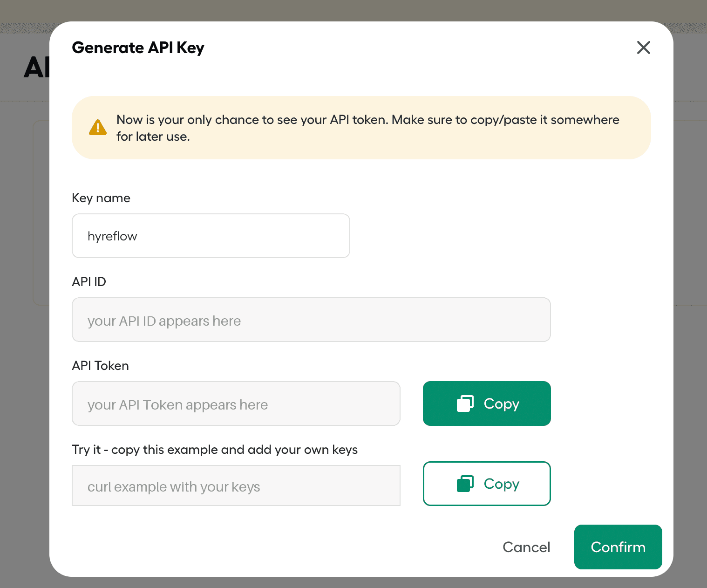Click the yellow warning triangle icon
707x588 pixels.
tap(98, 127)
